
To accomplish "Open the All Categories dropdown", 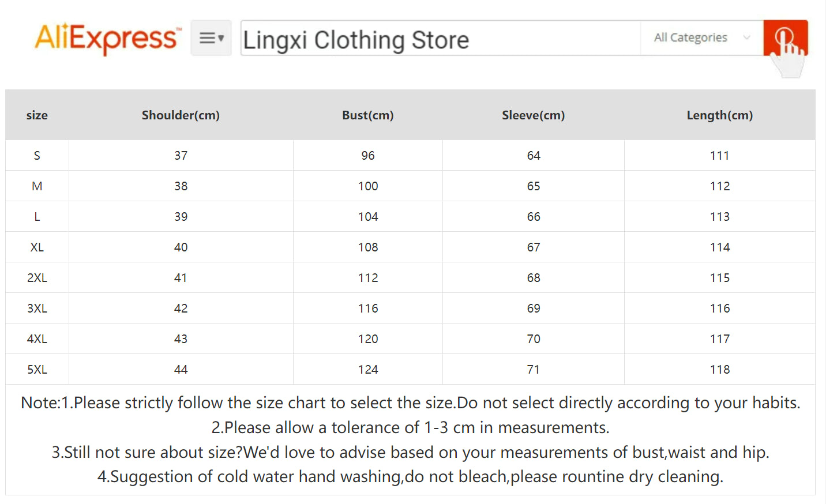I will [690, 37].
